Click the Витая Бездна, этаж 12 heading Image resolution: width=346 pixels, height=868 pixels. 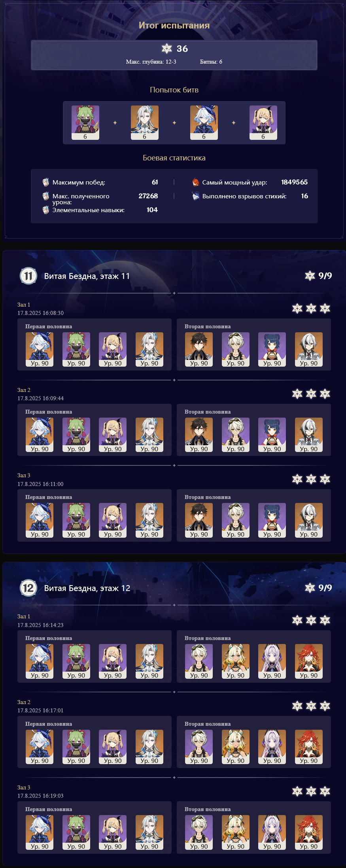coord(87,588)
